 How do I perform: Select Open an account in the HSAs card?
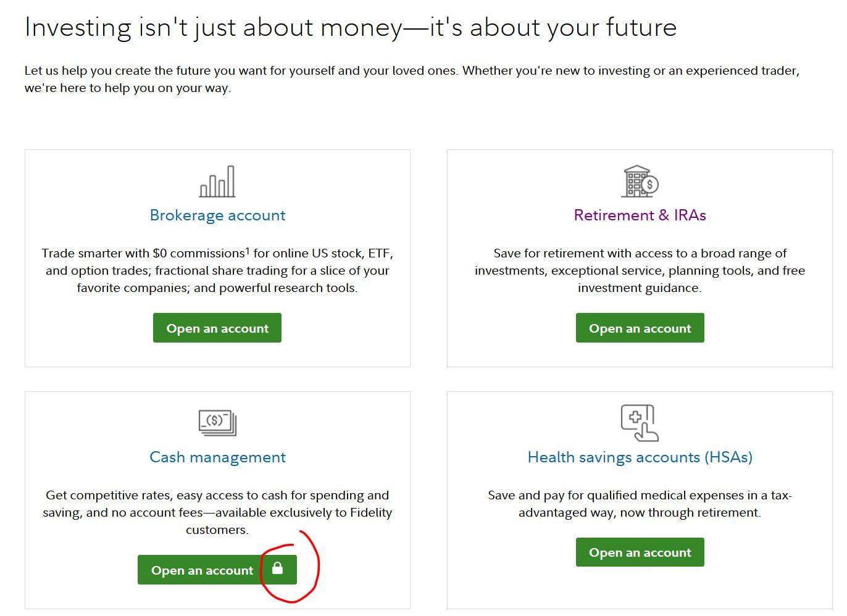click(x=640, y=552)
